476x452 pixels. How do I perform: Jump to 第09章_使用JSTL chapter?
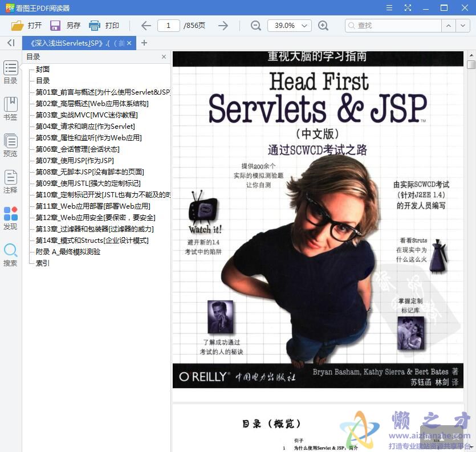pyautogui.click(x=88, y=184)
